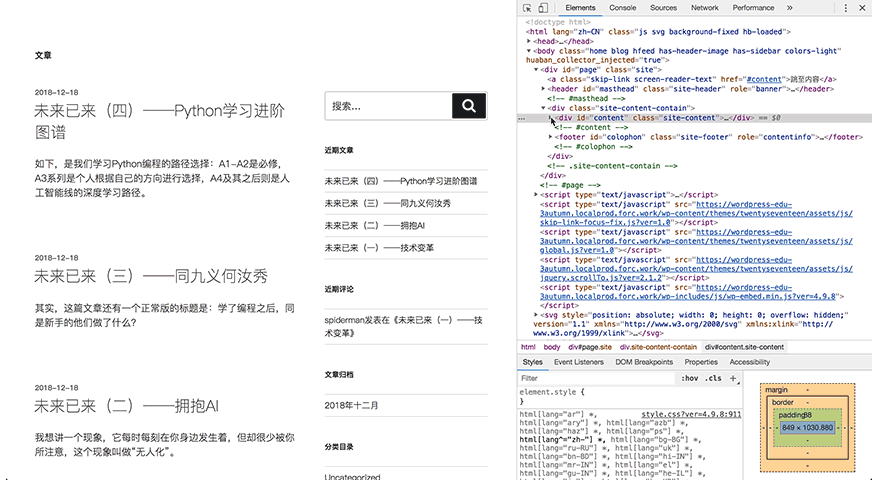Open recent post 未来已来（二）拥抱AI in sidebar

pos(374,225)
